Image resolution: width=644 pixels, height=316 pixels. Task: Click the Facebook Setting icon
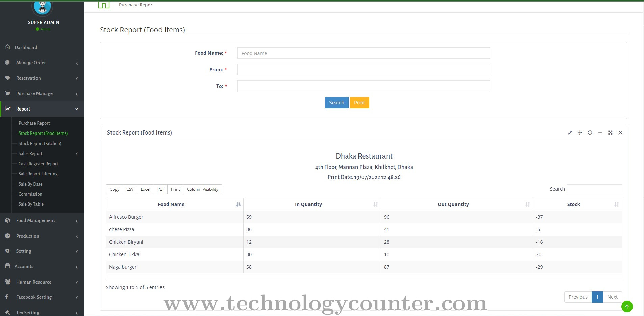click(x=7, y=297)
